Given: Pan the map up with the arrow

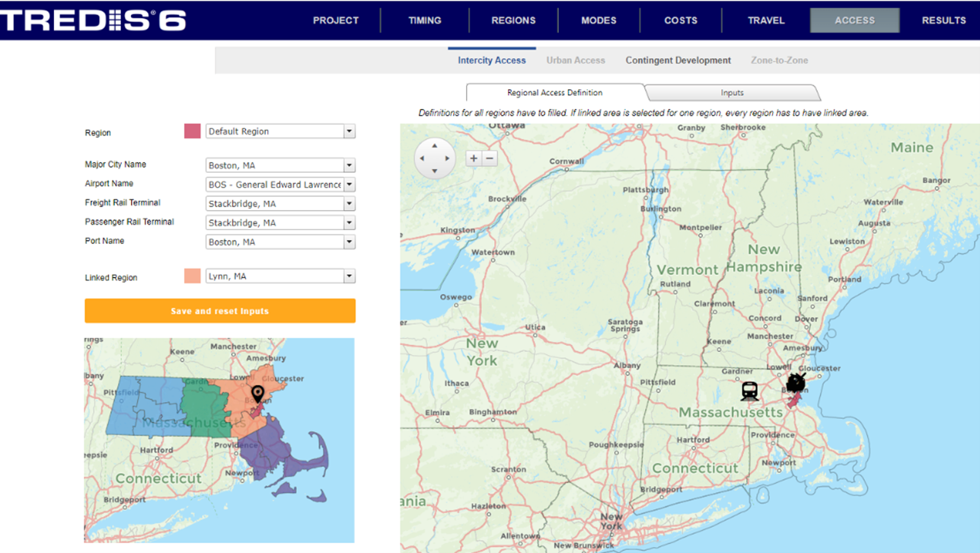Looking at the screenshot, I should point(435,145).
